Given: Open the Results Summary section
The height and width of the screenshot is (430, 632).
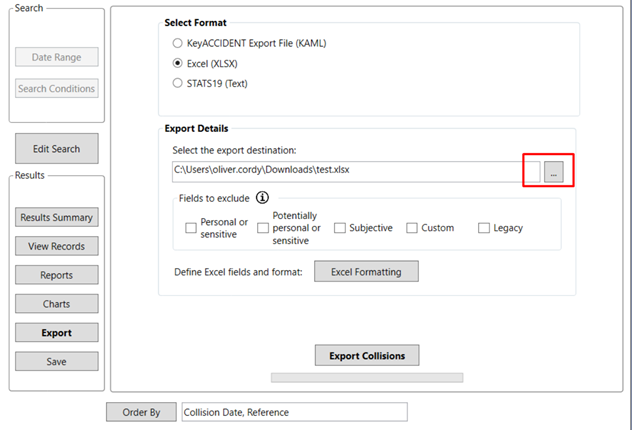Looking at the screenshot, I should [x=56, y=217].
